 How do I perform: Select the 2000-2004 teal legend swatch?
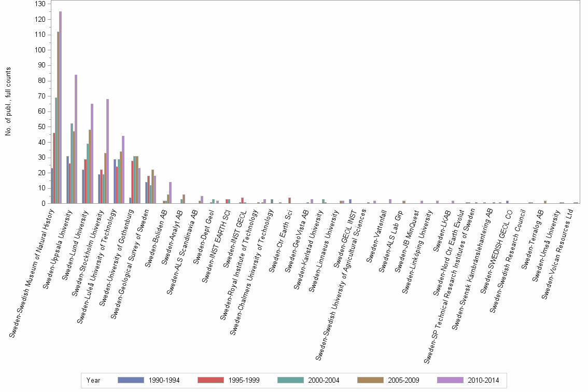tap(290, 380)
